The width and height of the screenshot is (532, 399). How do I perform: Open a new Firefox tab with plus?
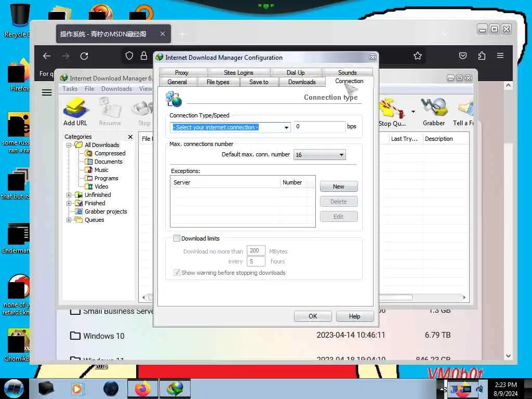[x=182, y=34]
